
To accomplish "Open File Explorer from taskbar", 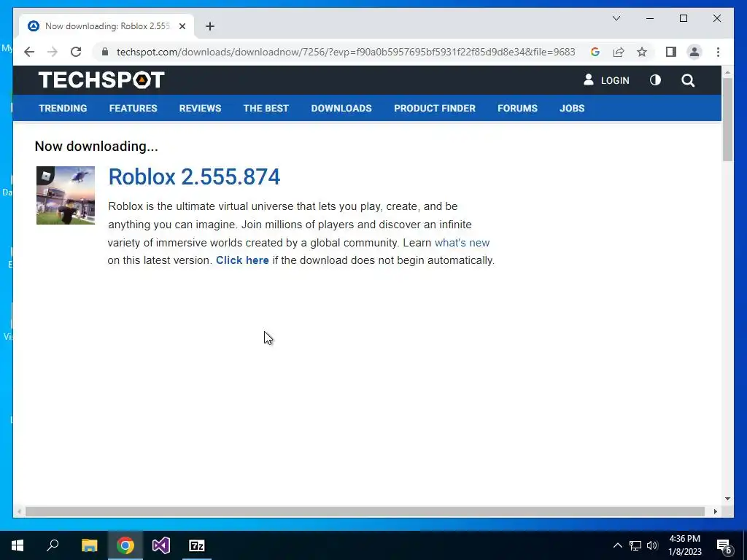I will [89, 545].
